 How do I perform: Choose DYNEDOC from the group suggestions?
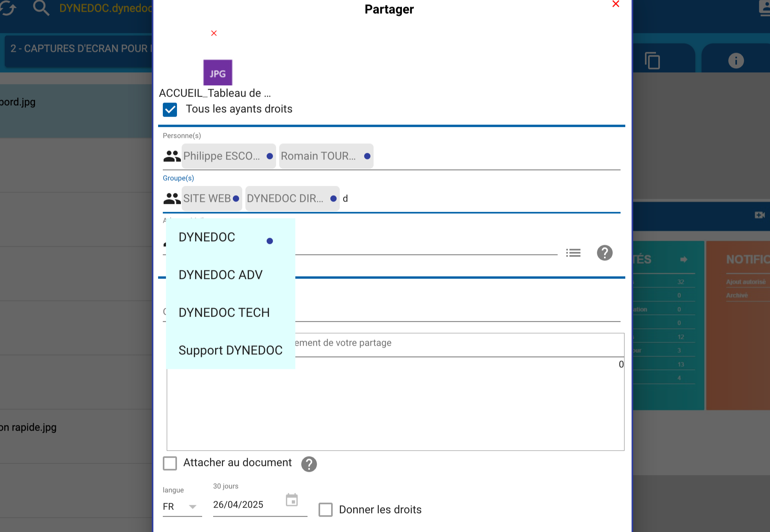[x=230, y=237]
